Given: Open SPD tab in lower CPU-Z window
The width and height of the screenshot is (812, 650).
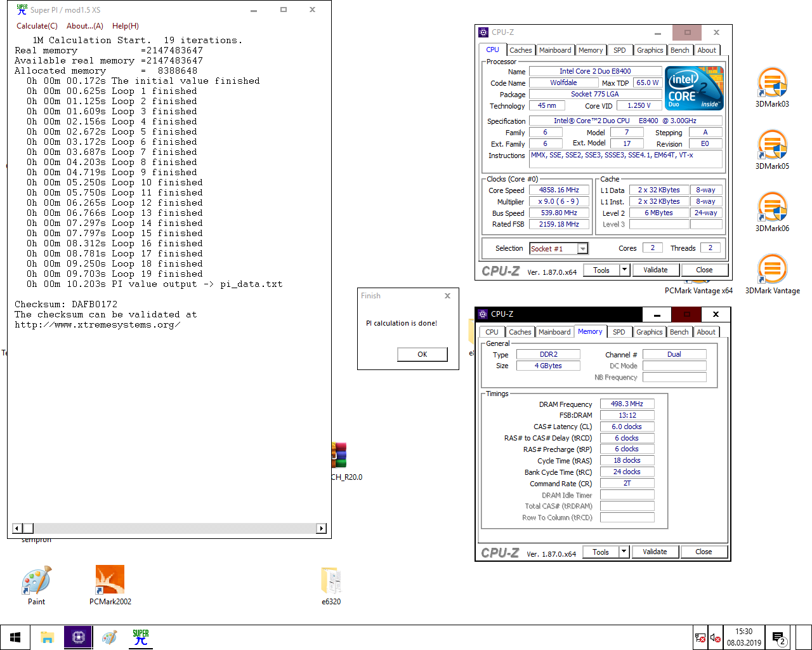Looking at the screenshot, I should point(619,332).
